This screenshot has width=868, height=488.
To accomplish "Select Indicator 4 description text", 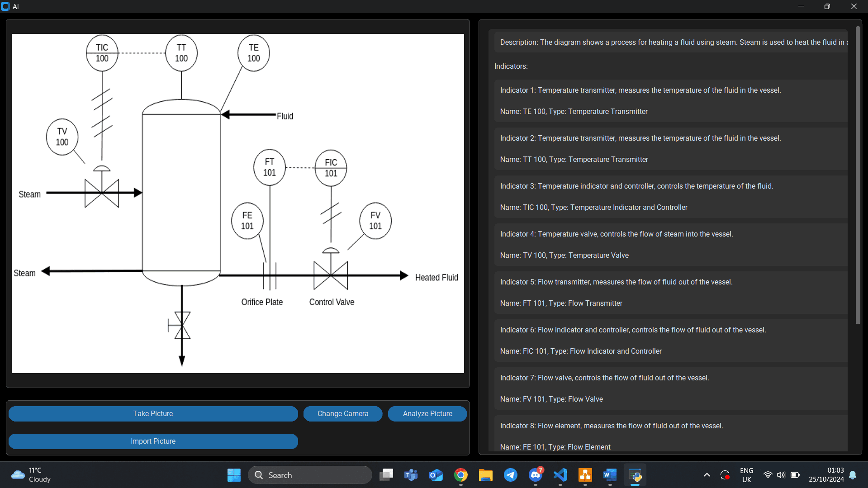I will pos(617,234).
